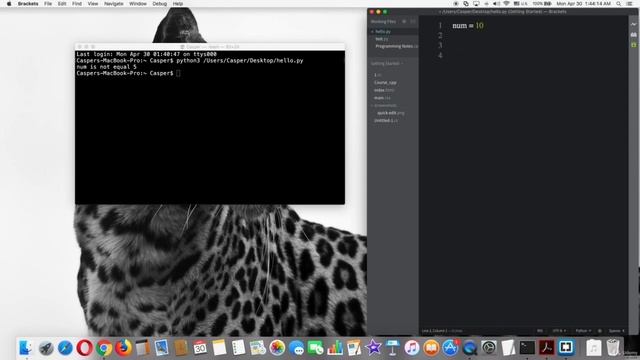Open Reminders from the Dock
This screenshot has width=640, height=360.
(238, 348)
